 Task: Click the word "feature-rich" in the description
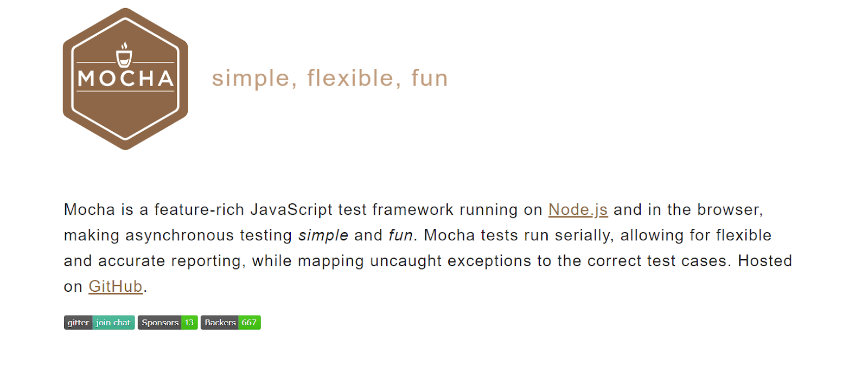click(199, 210)
